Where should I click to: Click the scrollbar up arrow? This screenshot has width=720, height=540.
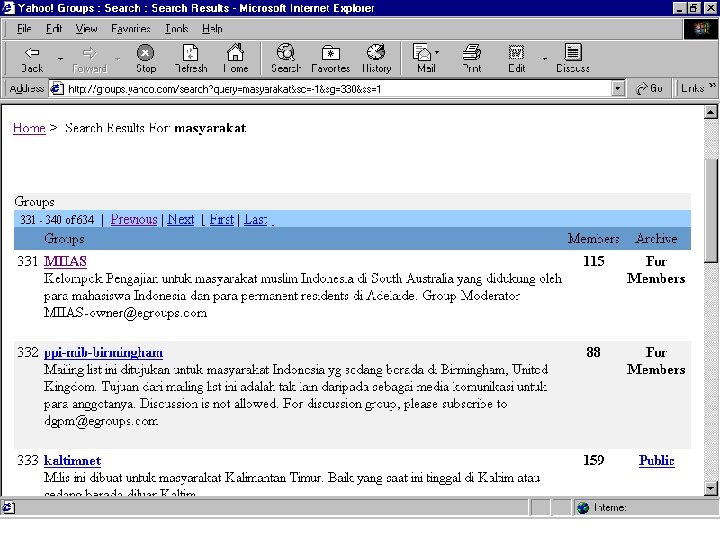[710, 112]
